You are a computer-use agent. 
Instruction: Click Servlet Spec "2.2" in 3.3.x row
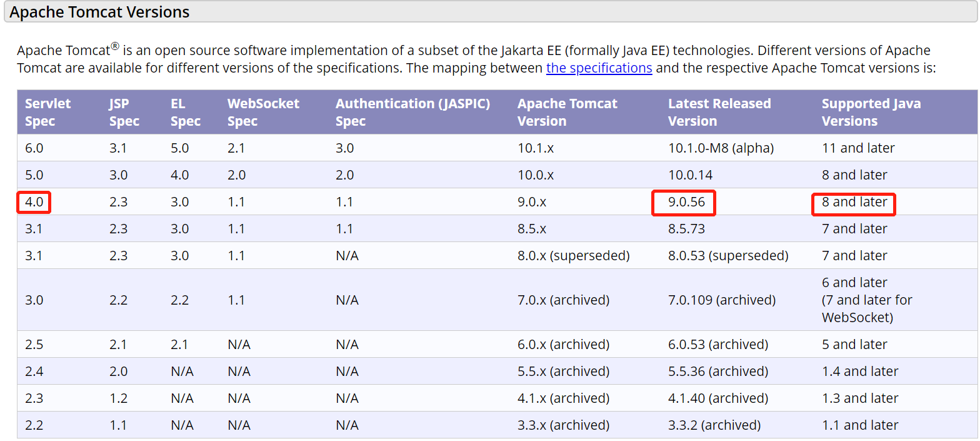[34, 425]
